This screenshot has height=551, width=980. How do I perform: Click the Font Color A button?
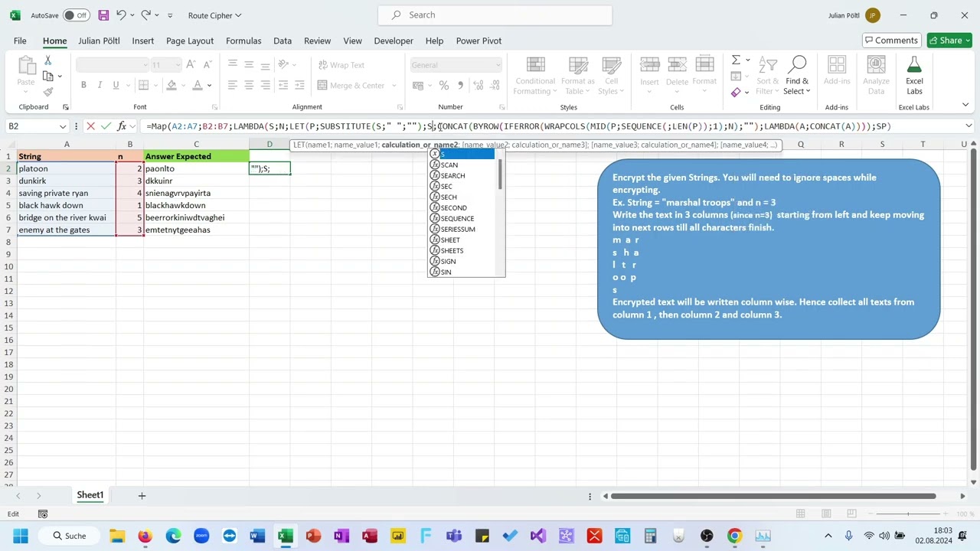(x=198, y=85)
